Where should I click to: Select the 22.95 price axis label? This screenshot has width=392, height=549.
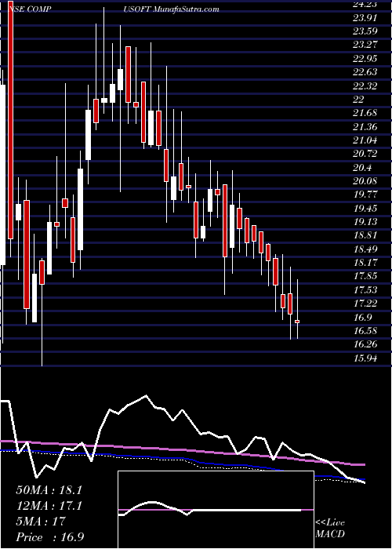pos(365,59)
